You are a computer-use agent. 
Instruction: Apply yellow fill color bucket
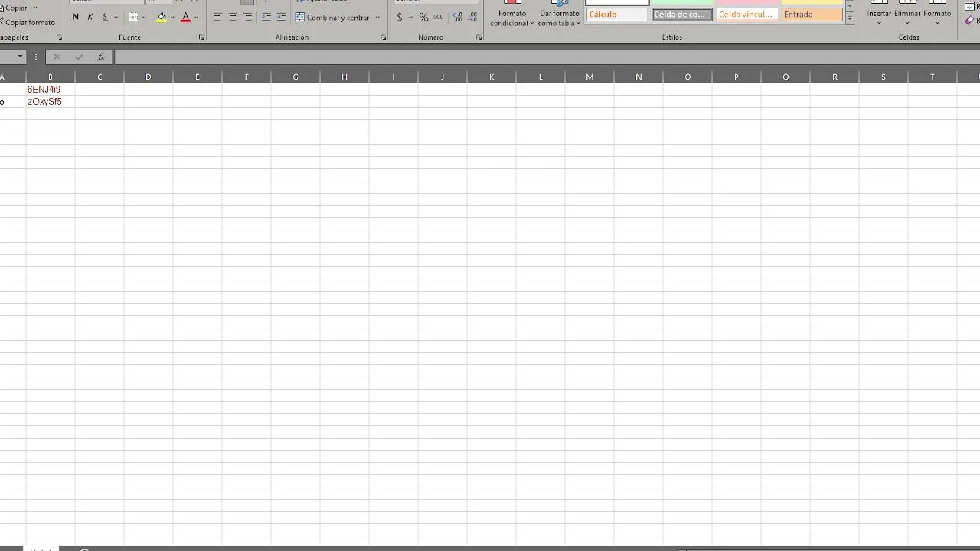tap(162, 17)
